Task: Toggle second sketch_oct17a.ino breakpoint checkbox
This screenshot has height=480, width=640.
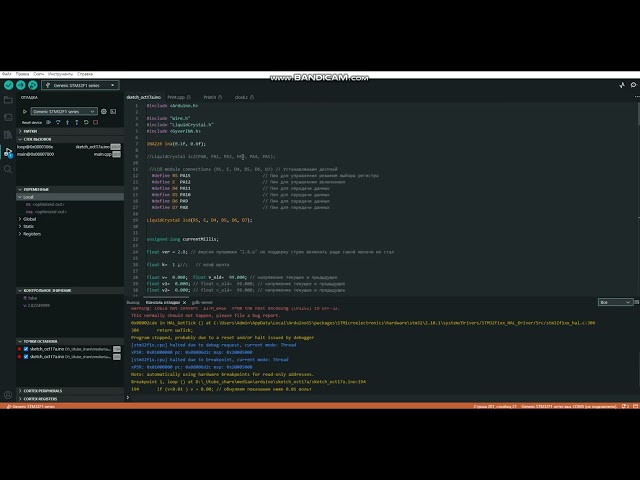Action: pos(26,357)
